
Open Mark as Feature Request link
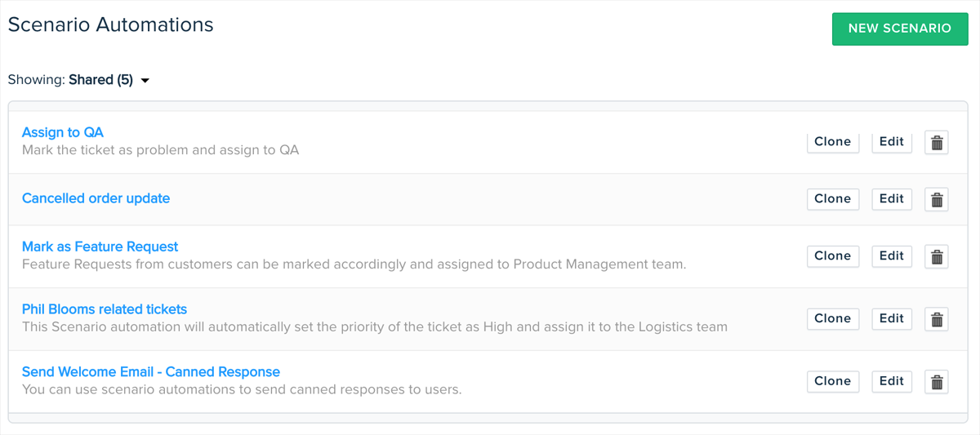coord(100,246)
